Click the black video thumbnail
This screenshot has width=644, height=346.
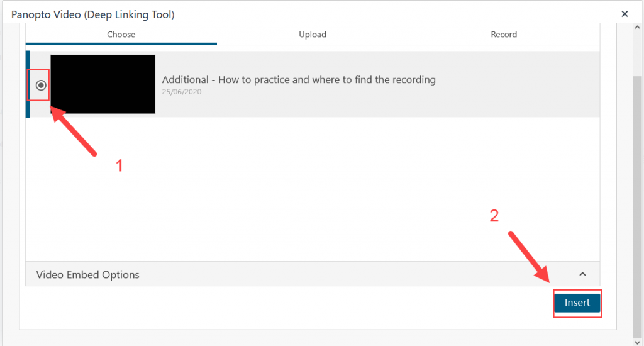(103, 84)
